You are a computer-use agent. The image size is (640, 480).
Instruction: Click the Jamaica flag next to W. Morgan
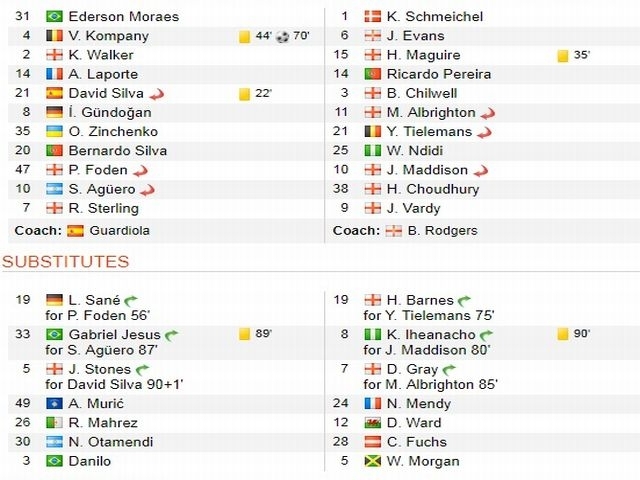coord(372,461)
